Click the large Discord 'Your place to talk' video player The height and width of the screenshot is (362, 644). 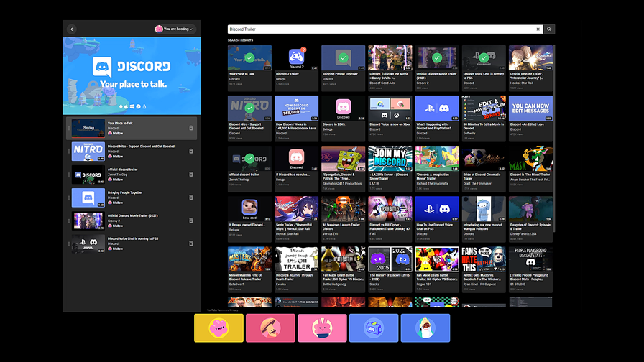pos(132,76)
